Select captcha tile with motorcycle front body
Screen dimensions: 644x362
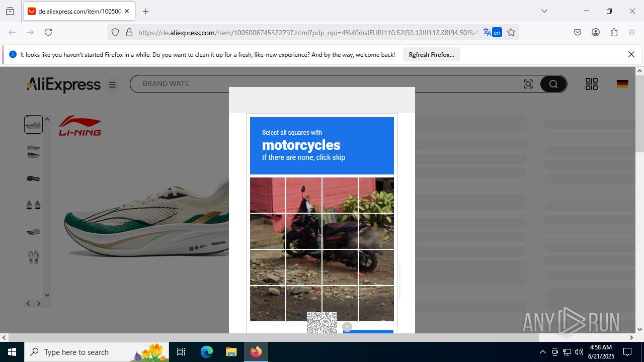click(x=304, y=231)
